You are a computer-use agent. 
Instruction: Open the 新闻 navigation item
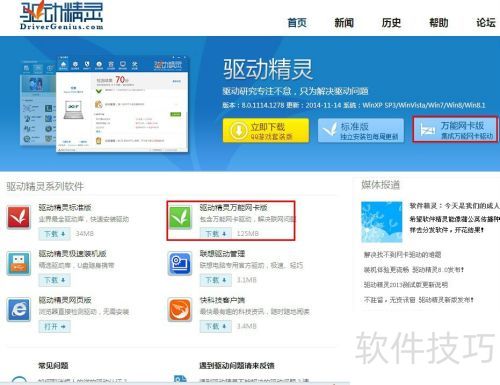[x=344, y=23]
